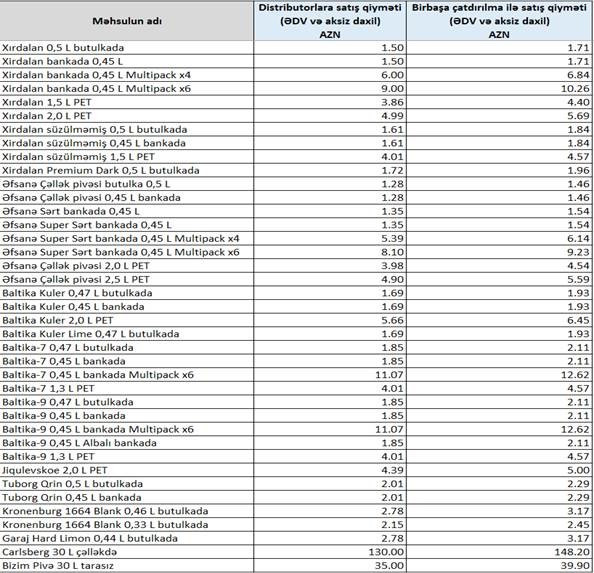Click direct delivery price 148.20 for Carlsberg

click(x=499, y=552)
